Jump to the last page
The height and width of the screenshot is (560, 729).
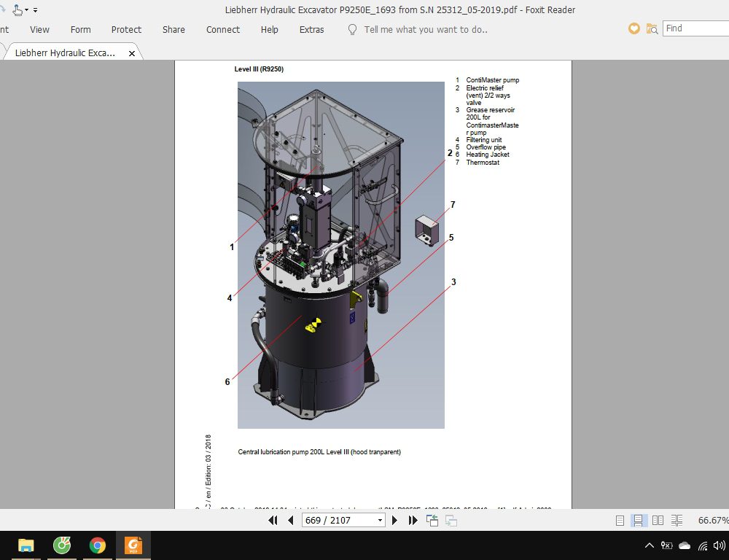tap(413, 520)
